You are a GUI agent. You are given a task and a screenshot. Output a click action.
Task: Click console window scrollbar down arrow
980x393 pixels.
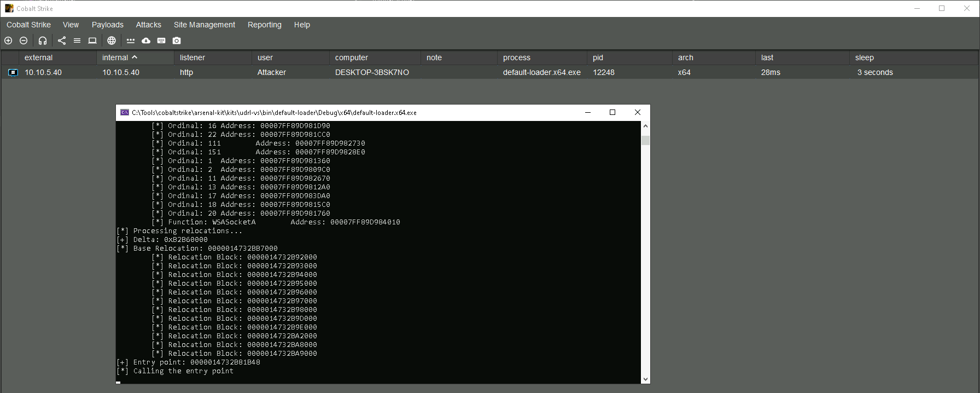pyautogui.click(x=645, y=379)
